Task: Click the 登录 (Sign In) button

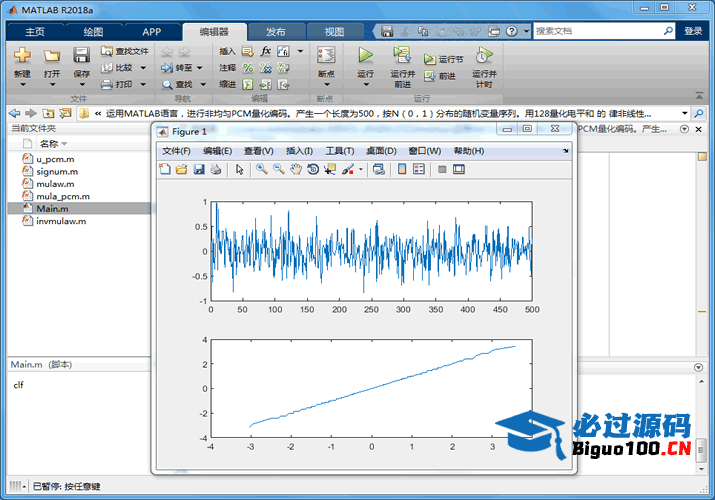Action: click(x=693, y=31)
